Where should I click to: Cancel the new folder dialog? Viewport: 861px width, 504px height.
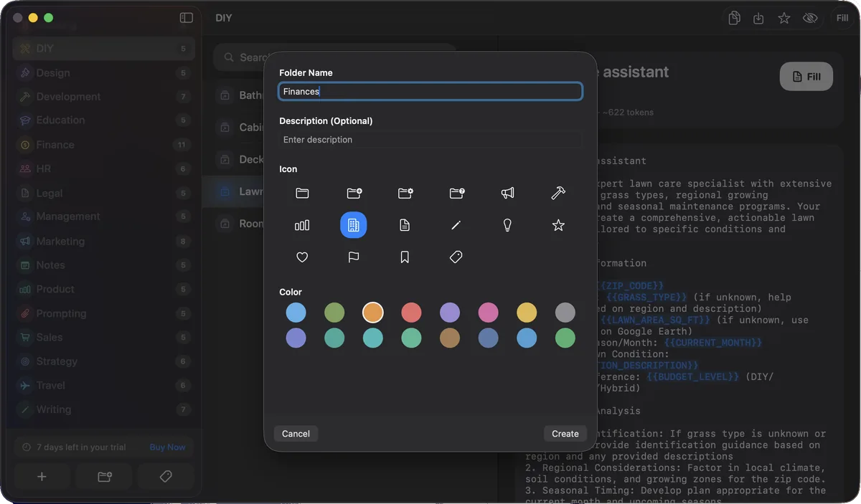[296, 434]
